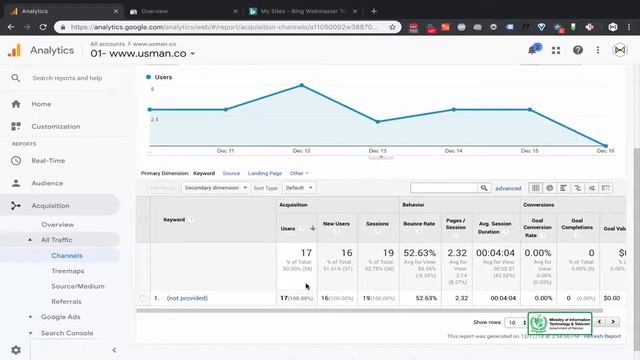Open the Secondary dimension dropdown
Screen dimensions: 640x360
click(x=216, y=188)
